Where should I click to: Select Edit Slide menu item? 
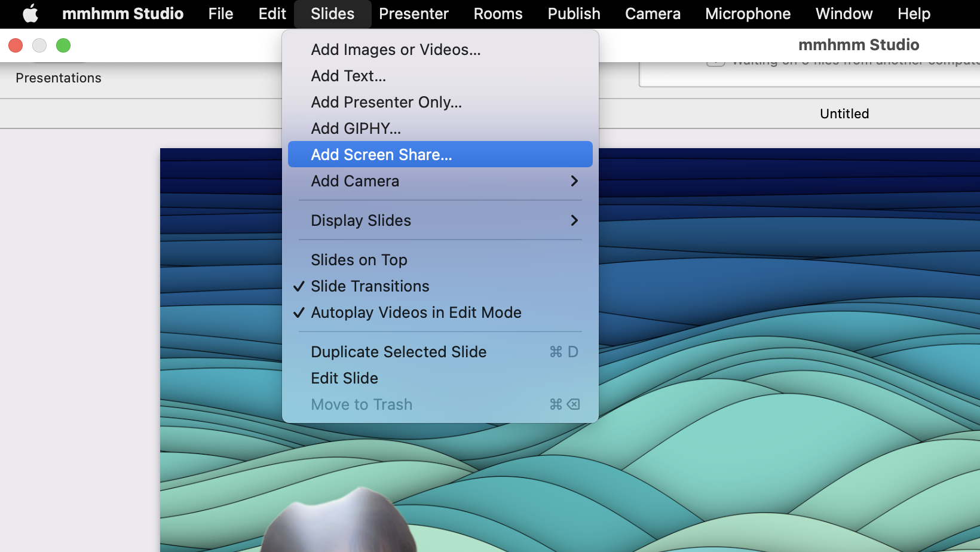point(440,378)
